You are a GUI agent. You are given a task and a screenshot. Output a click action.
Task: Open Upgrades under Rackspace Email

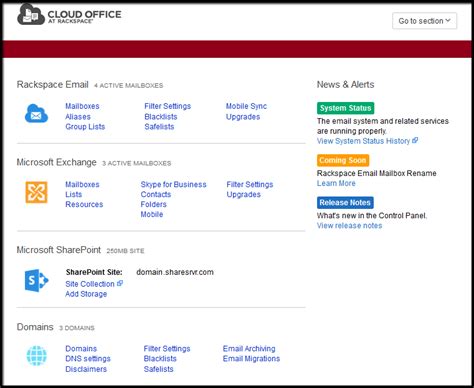pos(243,117)
